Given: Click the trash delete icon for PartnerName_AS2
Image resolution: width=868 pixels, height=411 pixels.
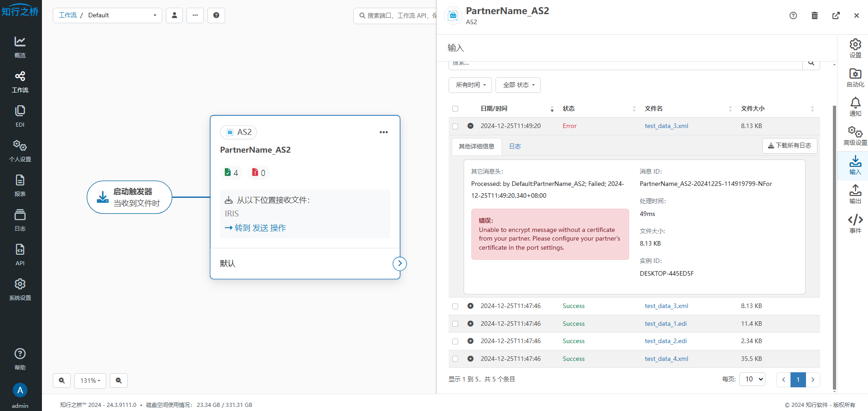Looking at the screenshot, I should (x=814, y=16).
